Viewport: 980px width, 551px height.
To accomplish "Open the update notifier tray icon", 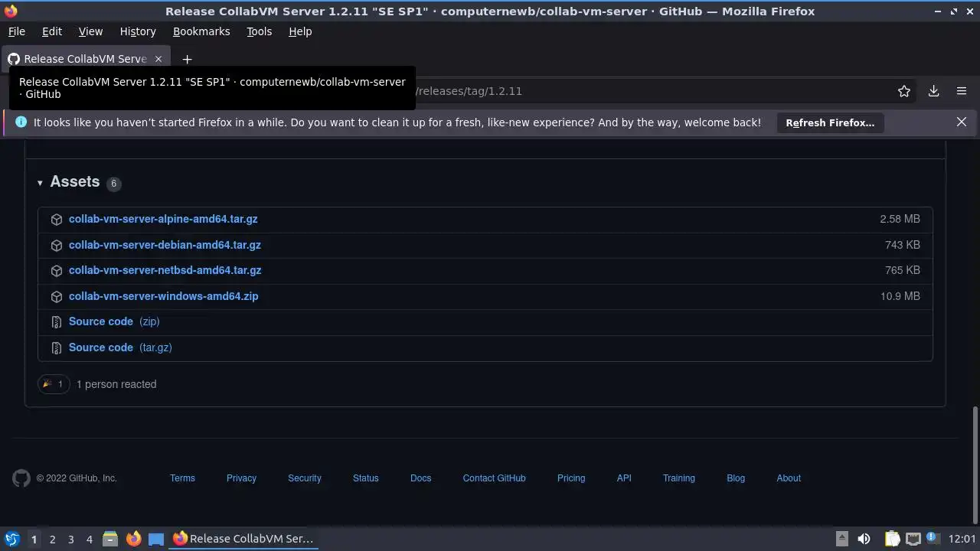I will click(x=933, y=538).
